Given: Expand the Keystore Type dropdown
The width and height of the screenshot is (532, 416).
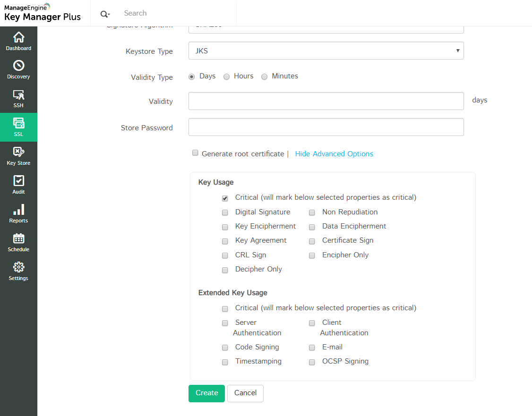Looking at the screenshot, I should [x=326, y=51].
